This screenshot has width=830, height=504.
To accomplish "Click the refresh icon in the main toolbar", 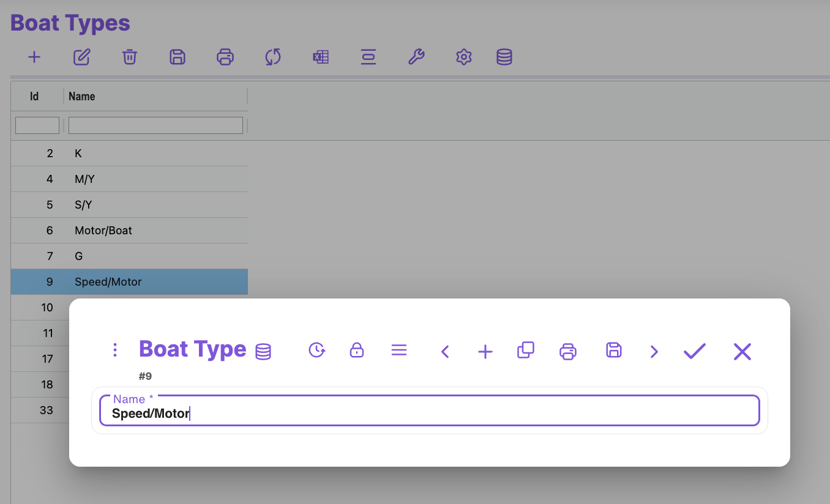I will coord(273,57).
